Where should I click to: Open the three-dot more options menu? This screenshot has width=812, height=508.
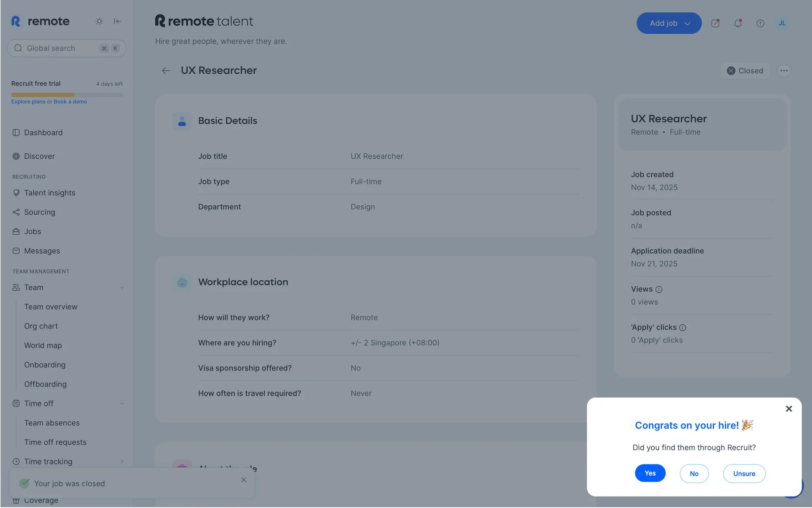click(784, 71)
